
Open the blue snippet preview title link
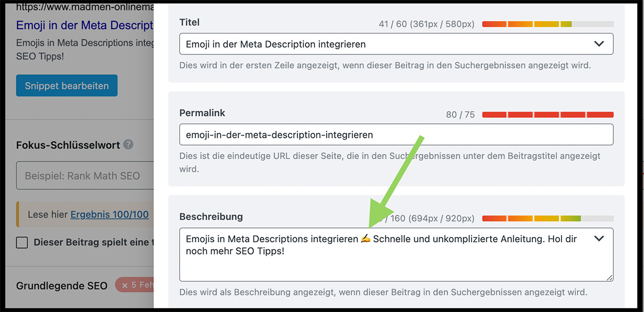(x=85, y=25)
